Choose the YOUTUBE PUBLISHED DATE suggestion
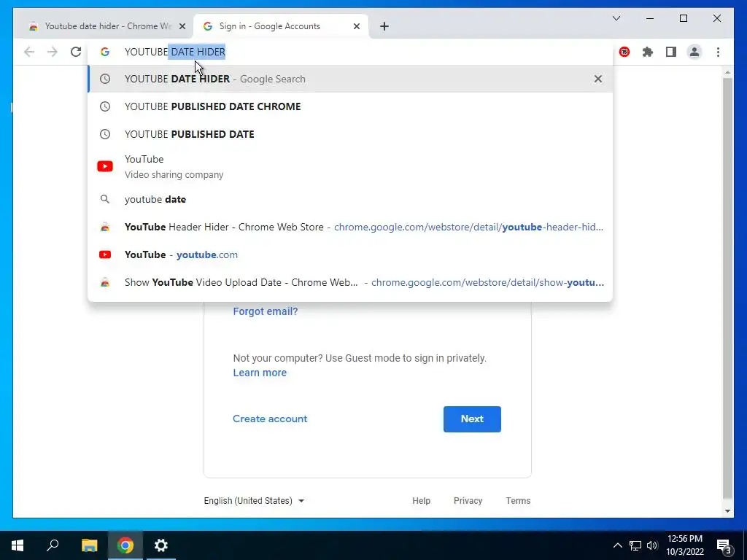 click(x=350, y=134)
